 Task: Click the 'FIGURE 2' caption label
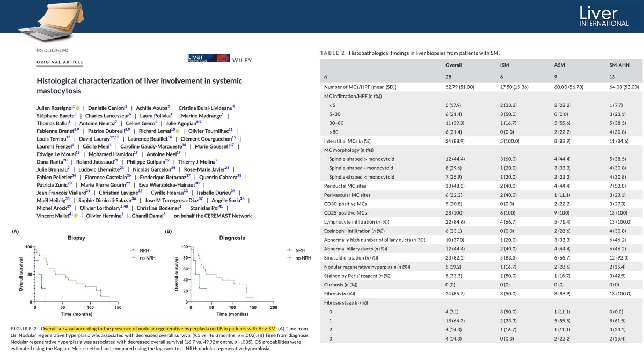(24, 328)
